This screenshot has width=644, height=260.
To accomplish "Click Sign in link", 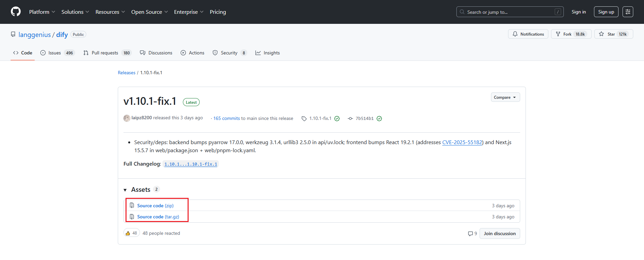I will point(579,12).
